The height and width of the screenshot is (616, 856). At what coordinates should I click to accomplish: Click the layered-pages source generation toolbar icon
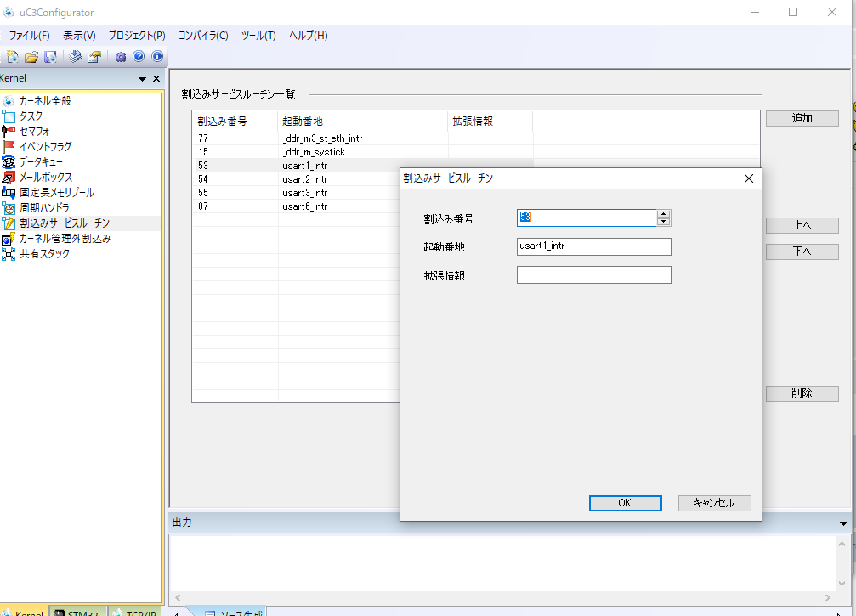(x=76, y=56)
